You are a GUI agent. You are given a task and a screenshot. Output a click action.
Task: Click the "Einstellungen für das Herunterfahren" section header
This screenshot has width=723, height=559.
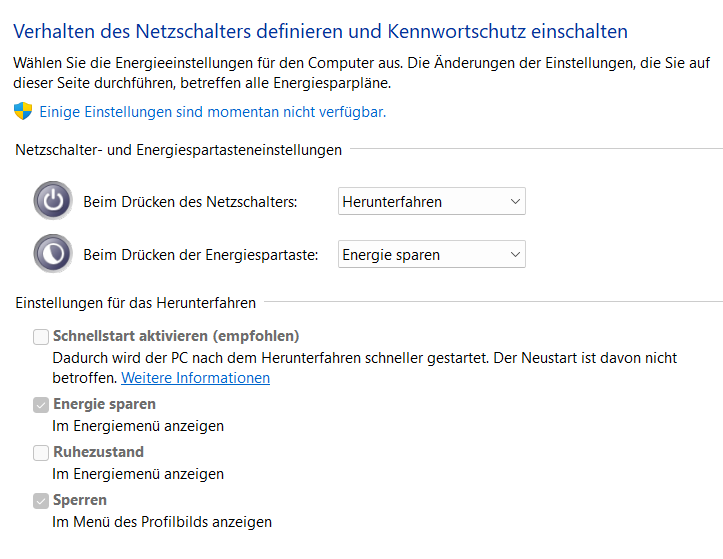click(136, 302)
